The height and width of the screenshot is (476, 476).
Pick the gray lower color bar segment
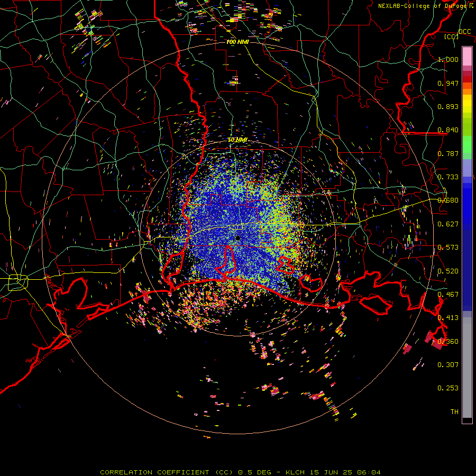(x=467, y=368)
